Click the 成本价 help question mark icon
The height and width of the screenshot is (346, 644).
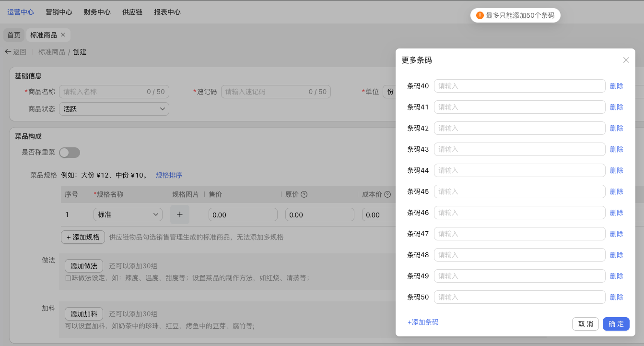[387, 194]
